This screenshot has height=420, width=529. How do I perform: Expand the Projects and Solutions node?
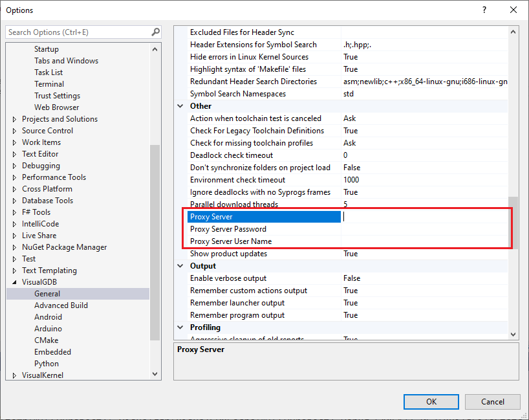(14, 118)
